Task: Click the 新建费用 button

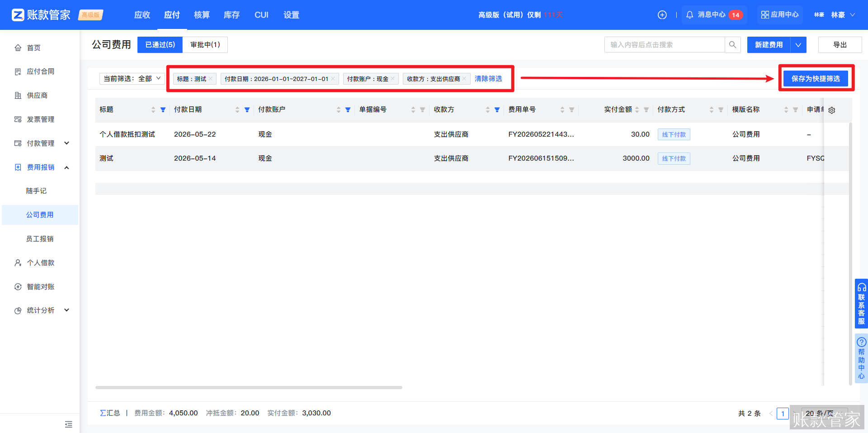Action: pos(769,45)
